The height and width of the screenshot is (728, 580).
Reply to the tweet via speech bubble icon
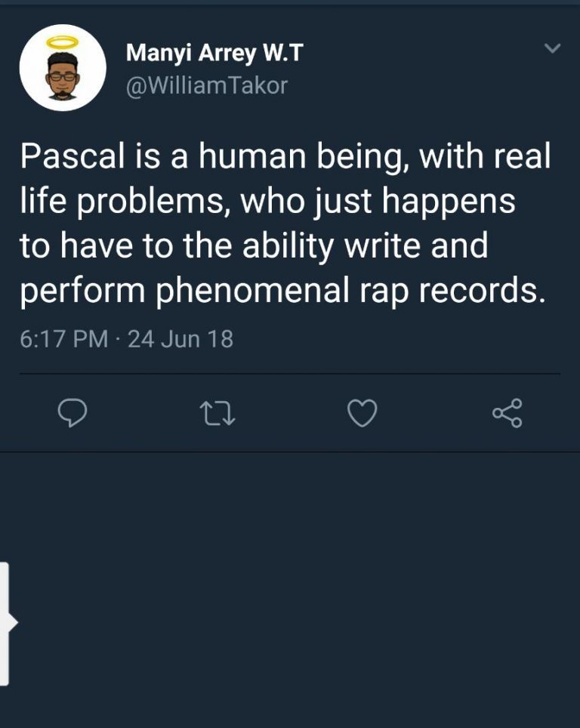point(72,413)
